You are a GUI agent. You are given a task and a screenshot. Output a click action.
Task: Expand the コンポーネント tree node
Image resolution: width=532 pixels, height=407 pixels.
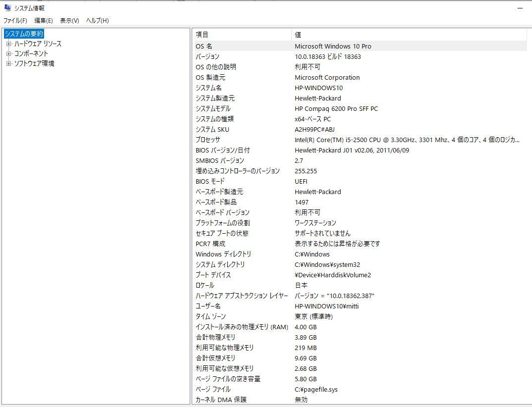click(8, 53)
